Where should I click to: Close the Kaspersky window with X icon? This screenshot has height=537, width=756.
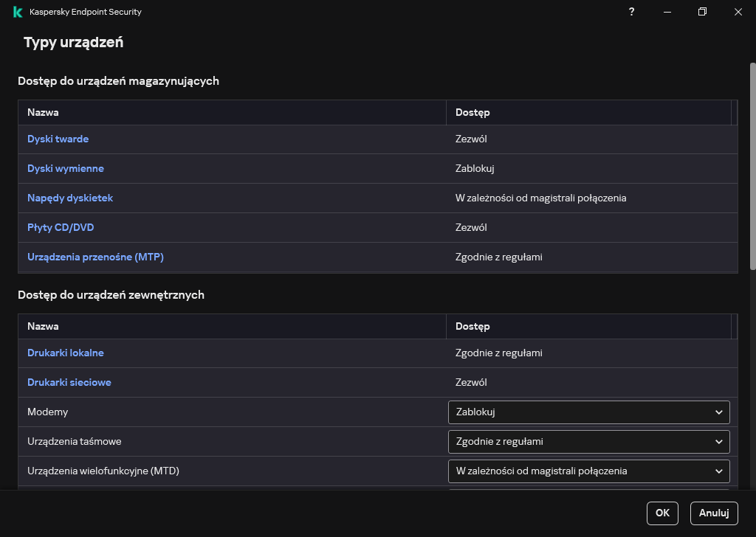point(738,12)
